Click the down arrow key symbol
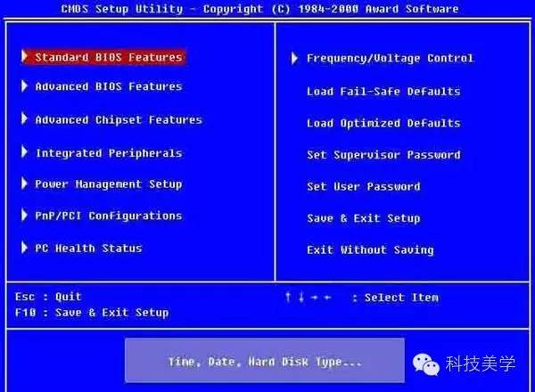This screenshot has height=392, width=535. coord(301,298)
